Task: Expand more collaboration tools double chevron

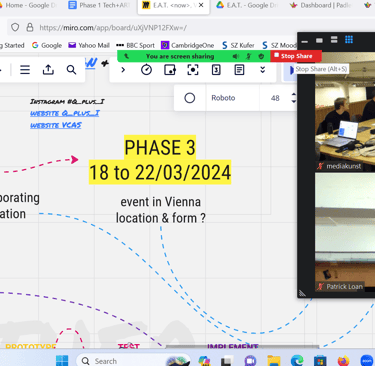Action: tap(263, 69)
